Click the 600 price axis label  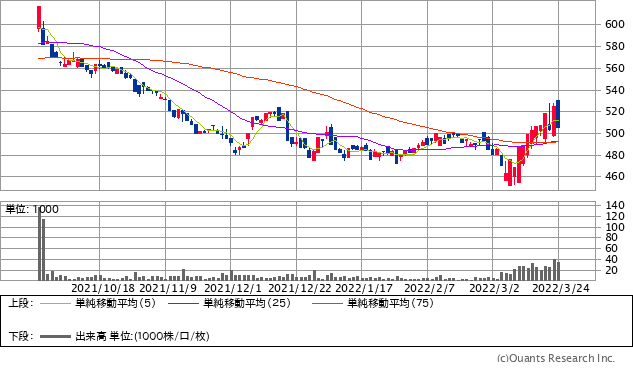point(615,25)
